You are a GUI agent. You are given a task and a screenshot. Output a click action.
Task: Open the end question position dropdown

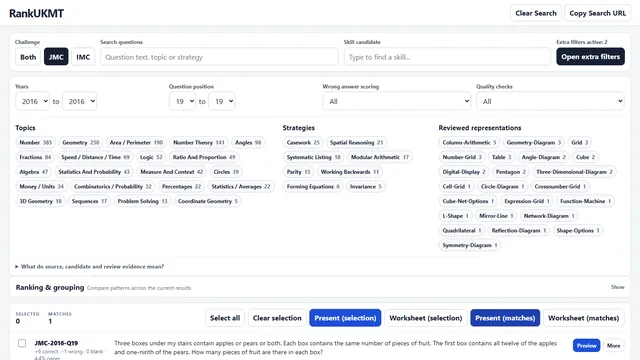click(222, 101)
